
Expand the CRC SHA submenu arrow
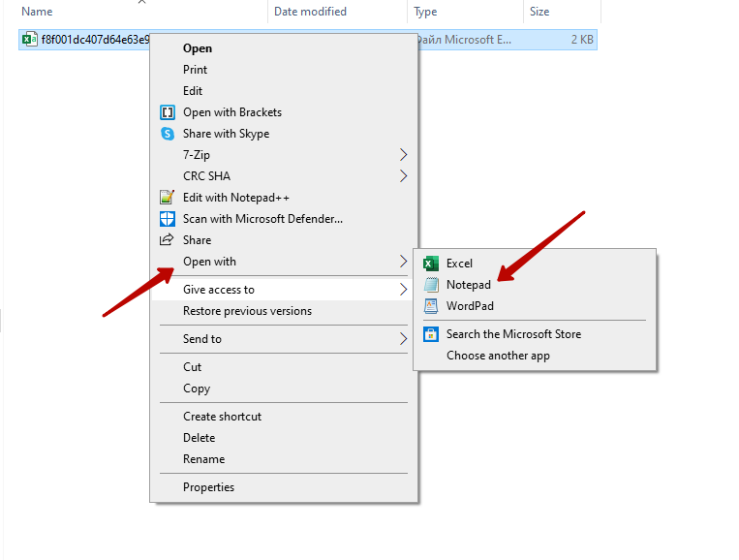point(403,175)
